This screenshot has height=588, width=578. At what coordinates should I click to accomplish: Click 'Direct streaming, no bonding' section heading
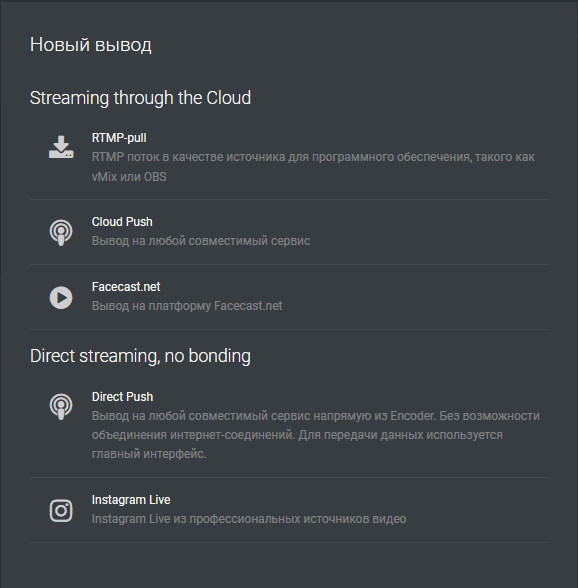(140, 356)
